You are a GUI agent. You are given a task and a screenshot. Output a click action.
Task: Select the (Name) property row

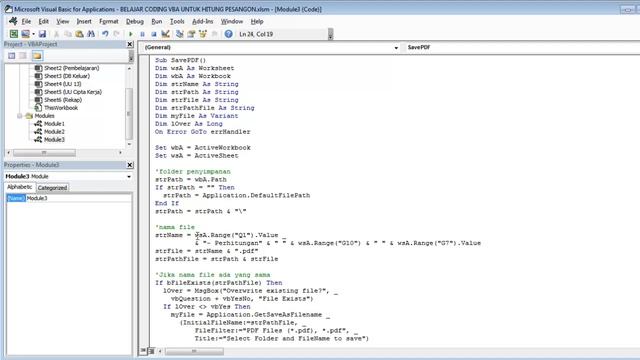[x=16, y=198]
